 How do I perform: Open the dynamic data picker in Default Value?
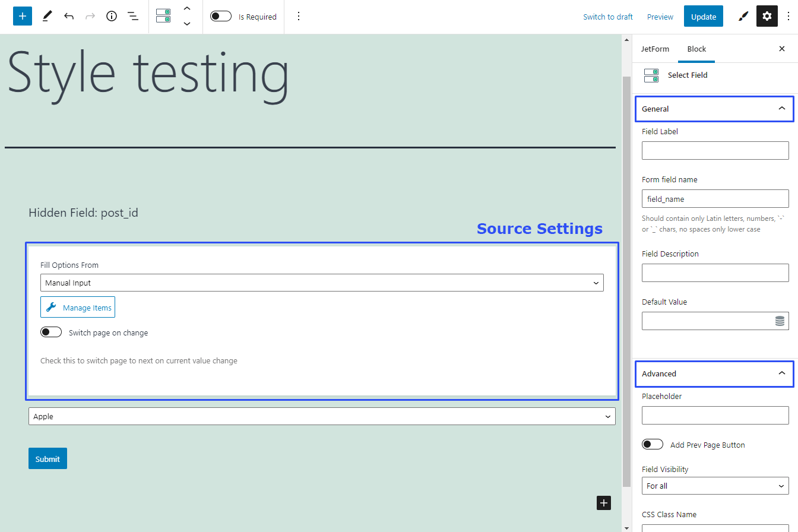[779, 321]
